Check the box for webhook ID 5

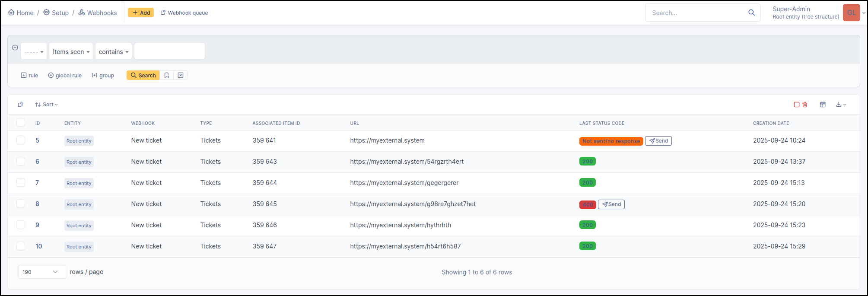pos(21,140)
